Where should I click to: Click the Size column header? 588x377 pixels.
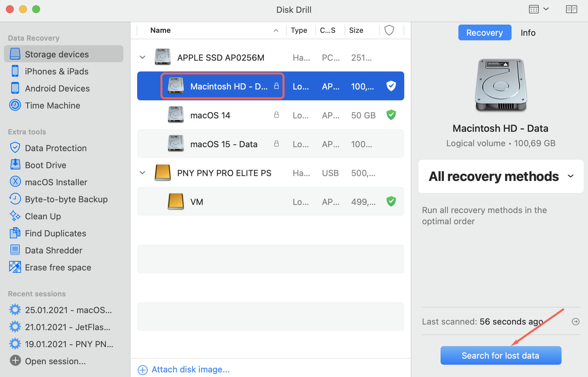(x=356, y=30)
